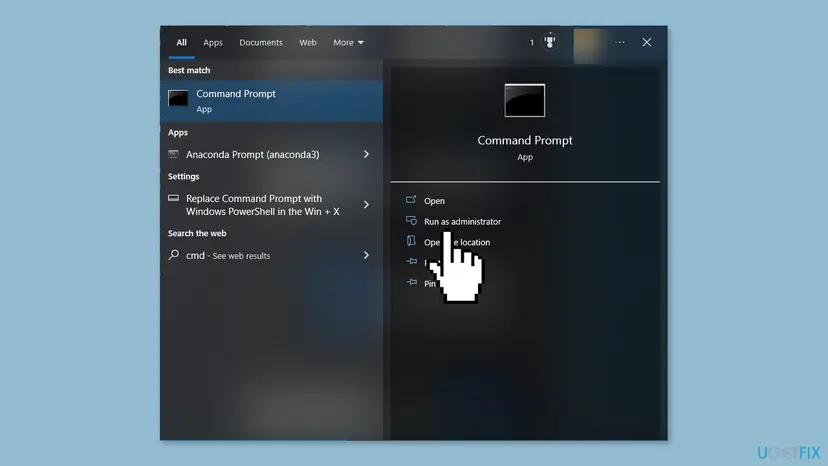Click the bottom pin action icon
Viewport: 828px width, 466px height.
tap(411, 282)
